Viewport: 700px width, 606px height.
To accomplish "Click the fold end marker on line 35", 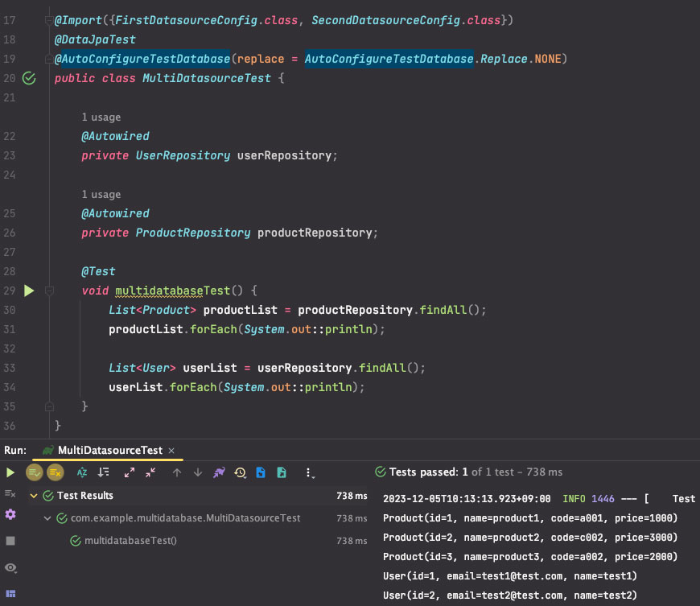I will click(x=49, y=406).
